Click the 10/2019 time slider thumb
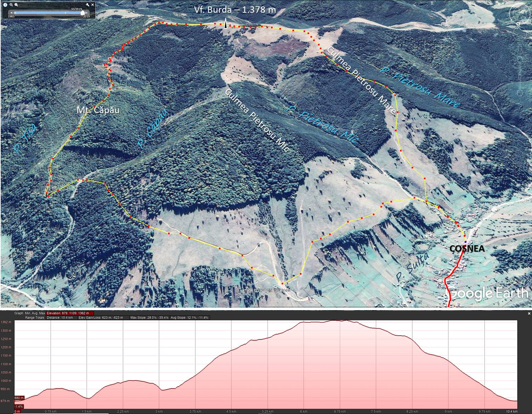 click(83, 13)
